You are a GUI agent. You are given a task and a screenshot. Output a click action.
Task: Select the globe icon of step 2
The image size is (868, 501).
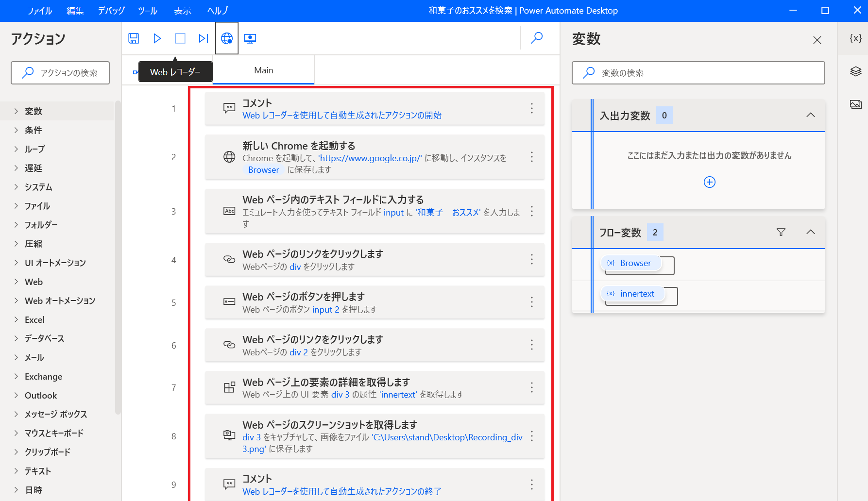[x=229, y=157]
